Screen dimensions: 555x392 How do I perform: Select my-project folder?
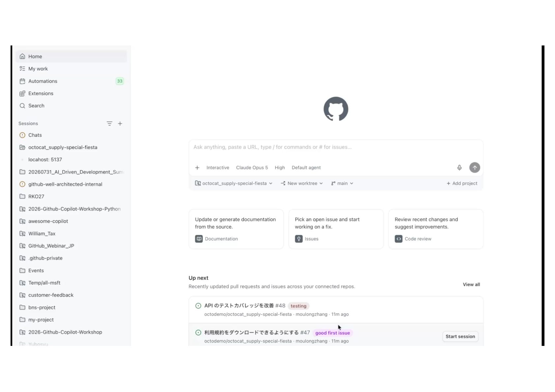pos(71,320)
